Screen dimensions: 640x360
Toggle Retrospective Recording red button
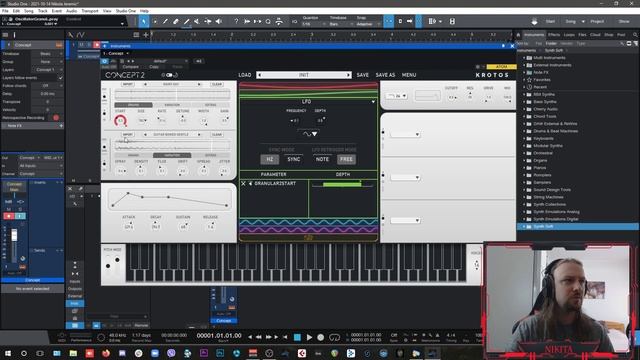click(x=56, y=118)
